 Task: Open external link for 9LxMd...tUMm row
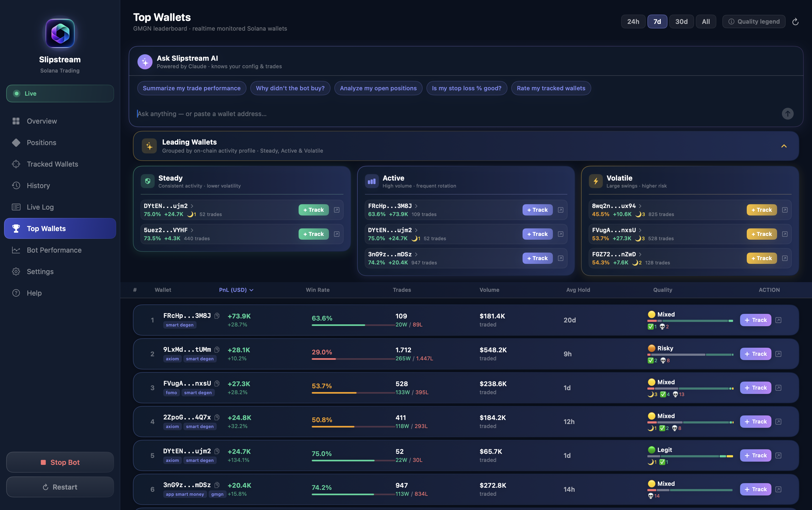click(778, 354)
